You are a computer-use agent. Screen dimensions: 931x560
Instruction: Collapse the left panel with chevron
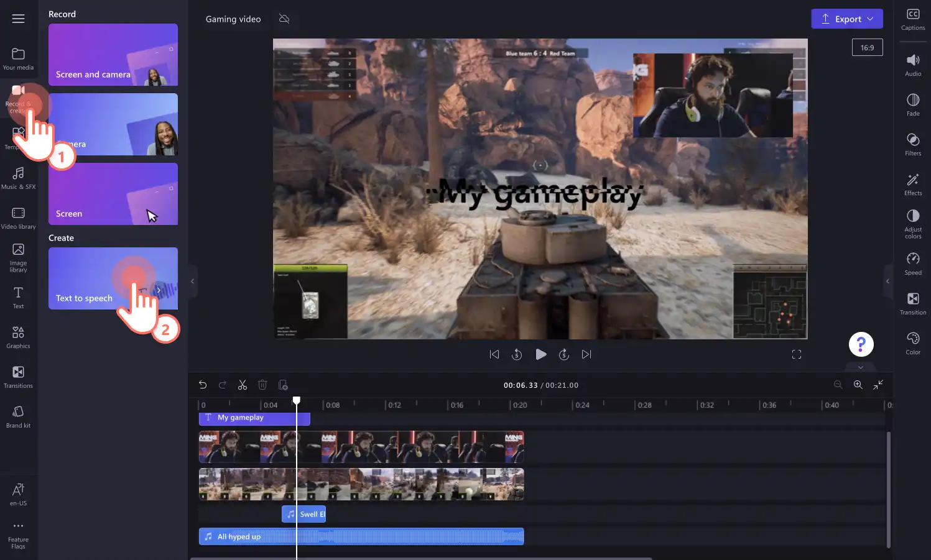tap(192, 282)
